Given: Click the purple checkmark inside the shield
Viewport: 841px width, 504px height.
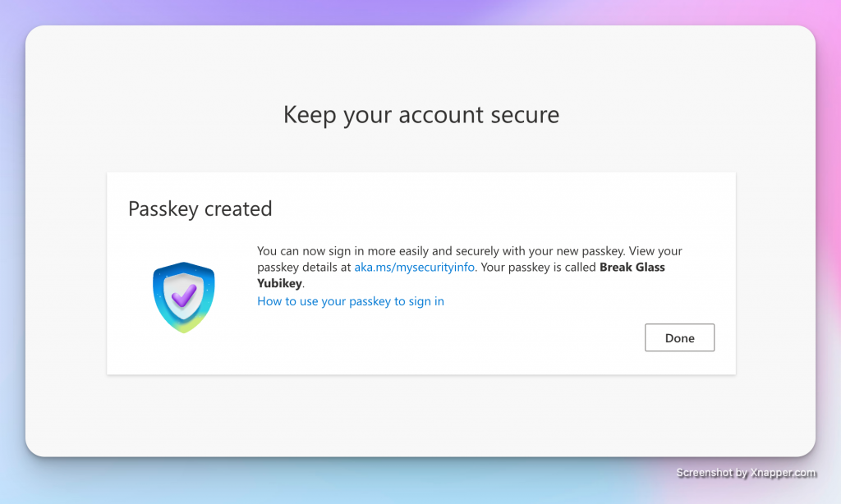Looking at the screenshot, I should [x=184, y=294].
